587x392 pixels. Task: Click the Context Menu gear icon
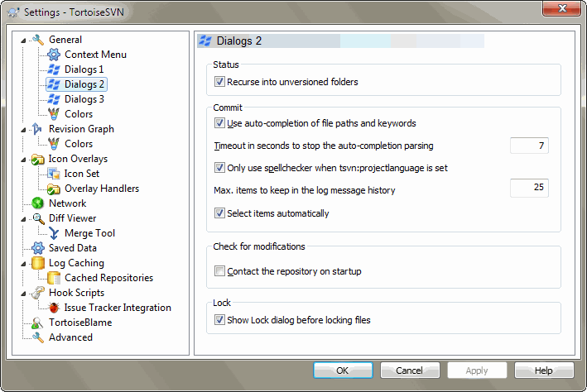(x=54, y=55)
